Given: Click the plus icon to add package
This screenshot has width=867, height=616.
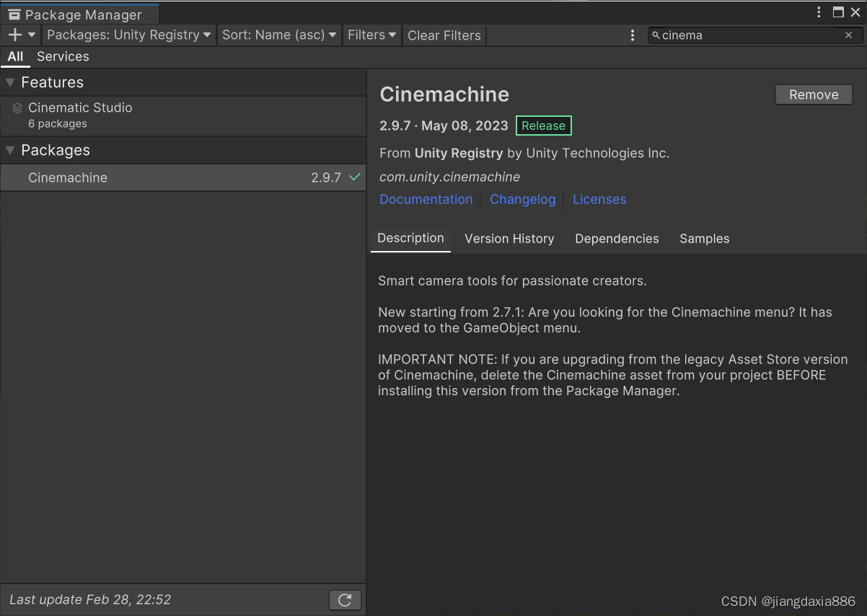Looking at the screenshot, I should (x=14, y=35).
